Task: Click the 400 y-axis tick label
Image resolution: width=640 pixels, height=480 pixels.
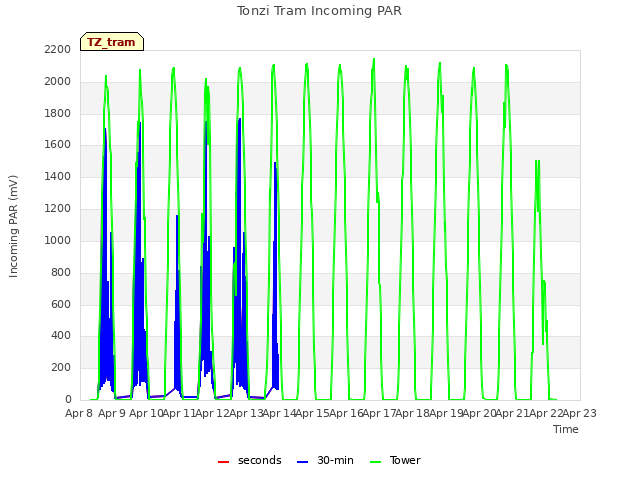Action: point(61,336)
